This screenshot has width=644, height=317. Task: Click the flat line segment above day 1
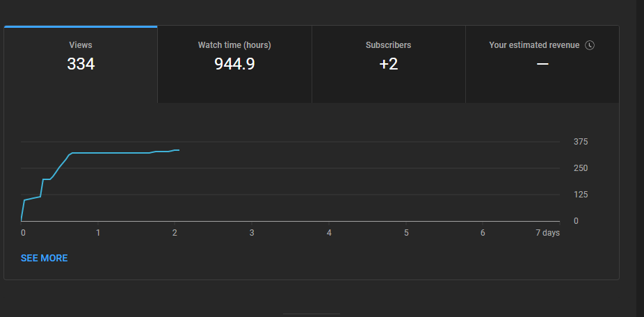pos(98,153)
